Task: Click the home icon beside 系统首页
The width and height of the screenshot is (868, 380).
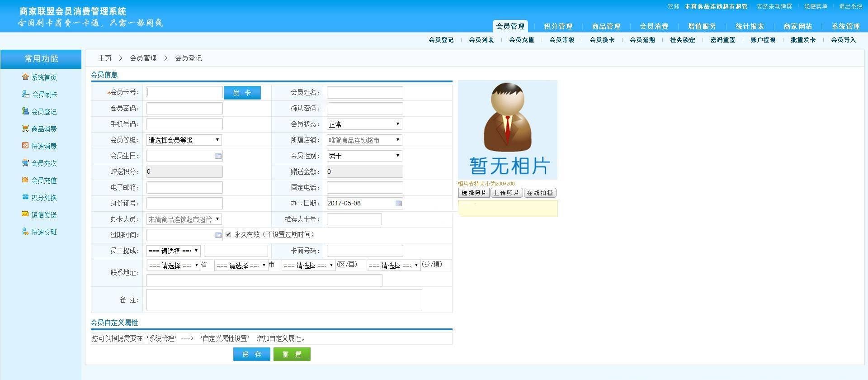Action: coord(25,77)
